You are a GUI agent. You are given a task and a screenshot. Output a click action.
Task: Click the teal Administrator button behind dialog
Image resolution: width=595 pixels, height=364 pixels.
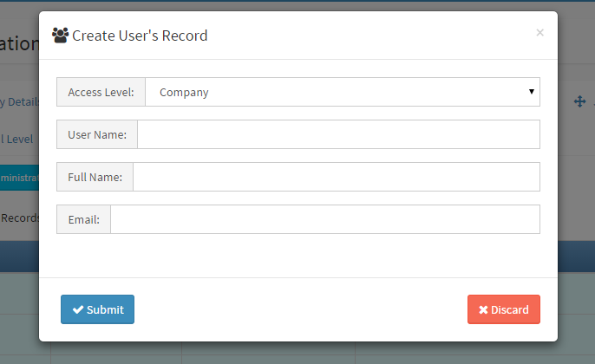click(19, 177)
